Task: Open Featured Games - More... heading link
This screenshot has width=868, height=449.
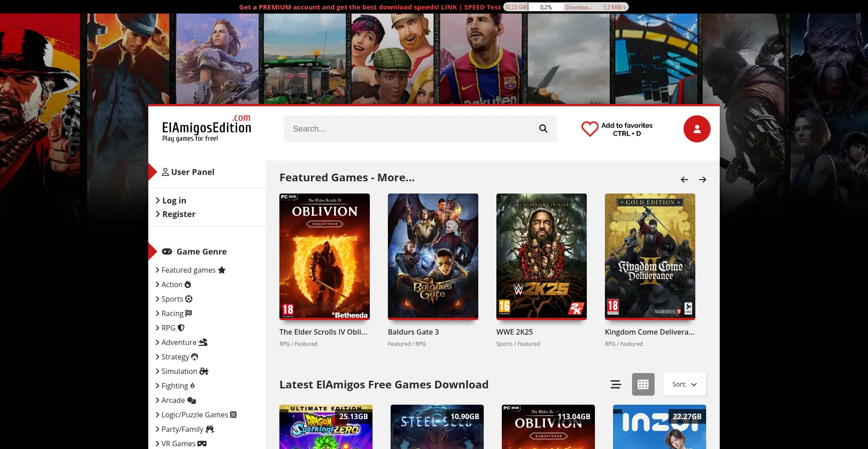Action: [x=347, y=178]
